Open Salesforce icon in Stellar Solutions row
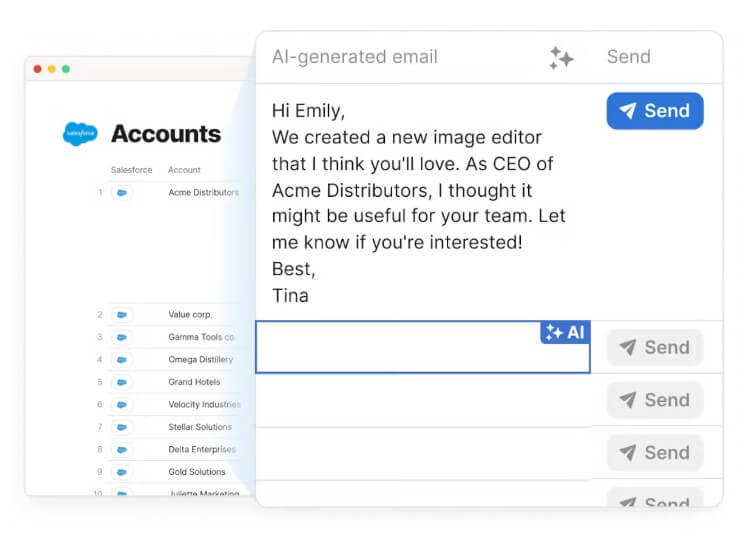This screenshot has width=753, height=549. pyautogui.click(x=122, y=427)
